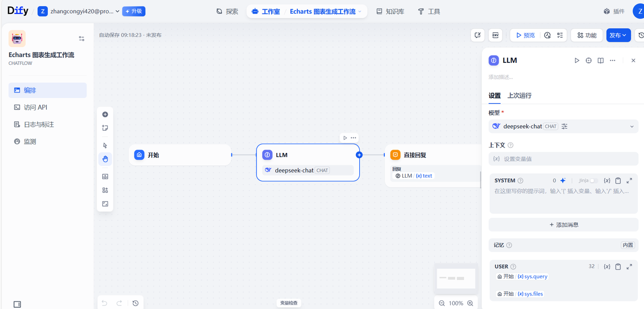Expand the USER prompt editor

tap(629, 267)
